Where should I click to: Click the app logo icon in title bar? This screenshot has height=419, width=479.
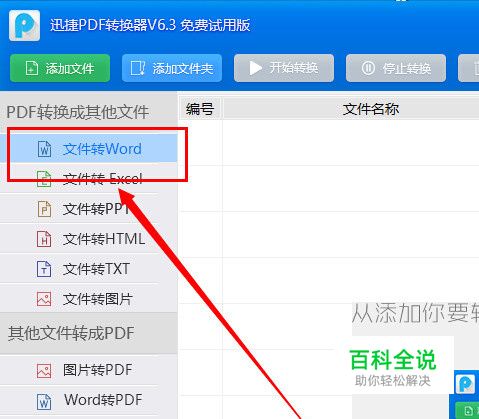24,25
